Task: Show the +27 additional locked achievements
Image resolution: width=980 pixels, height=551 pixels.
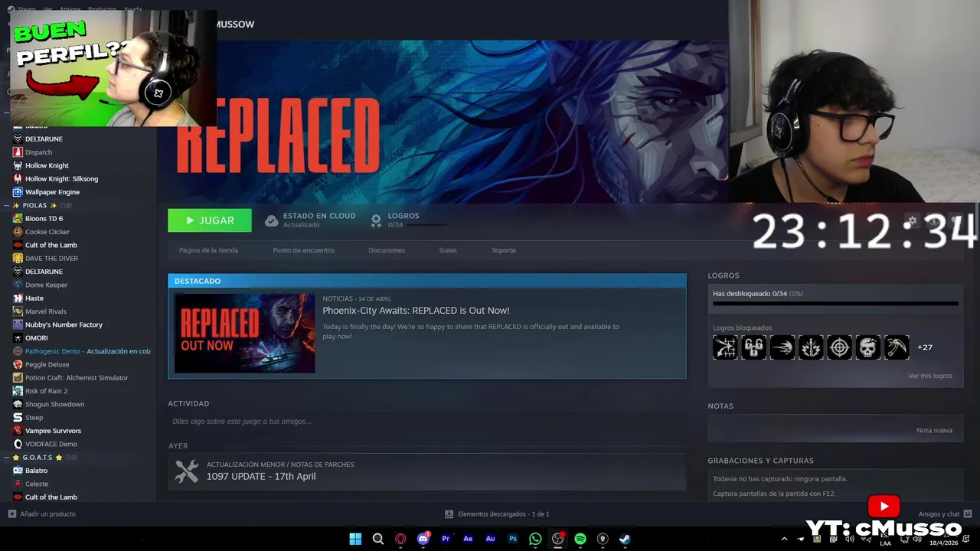Action: 925,347
